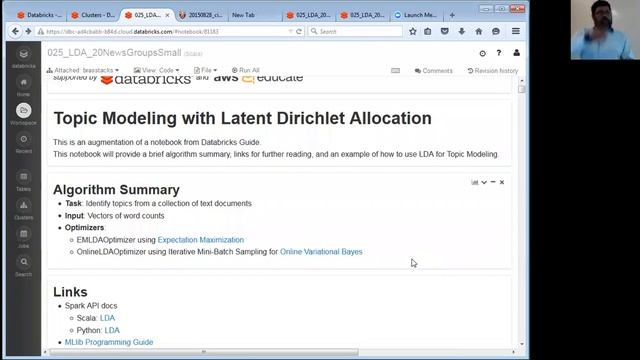Open the File menu dropdown
The image size is (640, 360).
(x=205, y=70)
